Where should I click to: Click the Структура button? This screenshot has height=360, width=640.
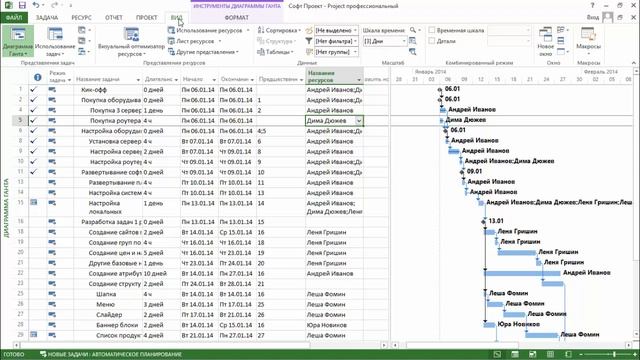pos(277,41)
